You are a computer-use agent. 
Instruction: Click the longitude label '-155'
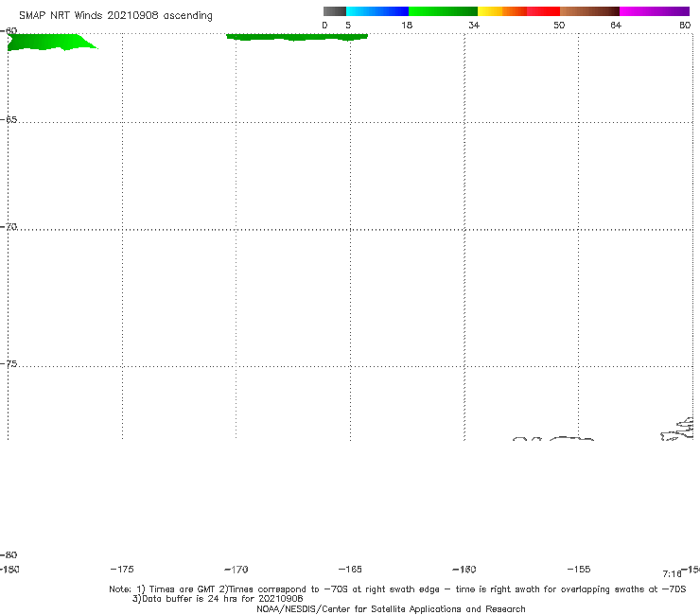[x=579, y=569]
